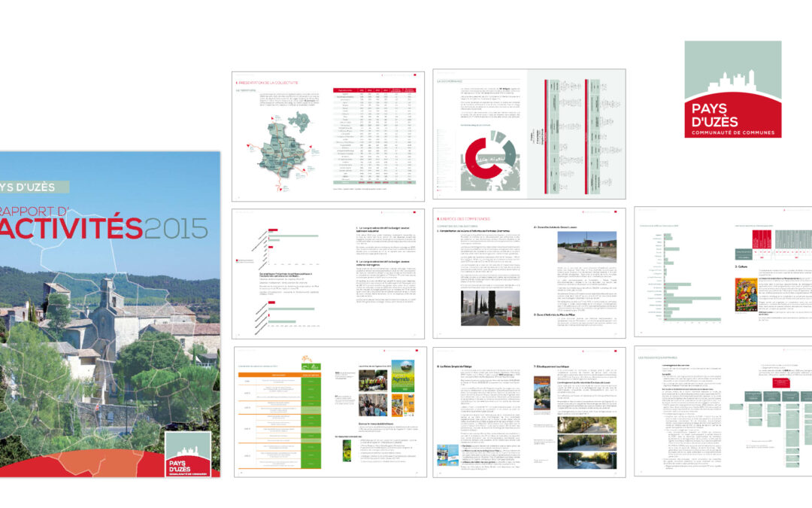Open the spread with the green and orange table
This screenshot has height=508, width=812.
coord(330,412)
